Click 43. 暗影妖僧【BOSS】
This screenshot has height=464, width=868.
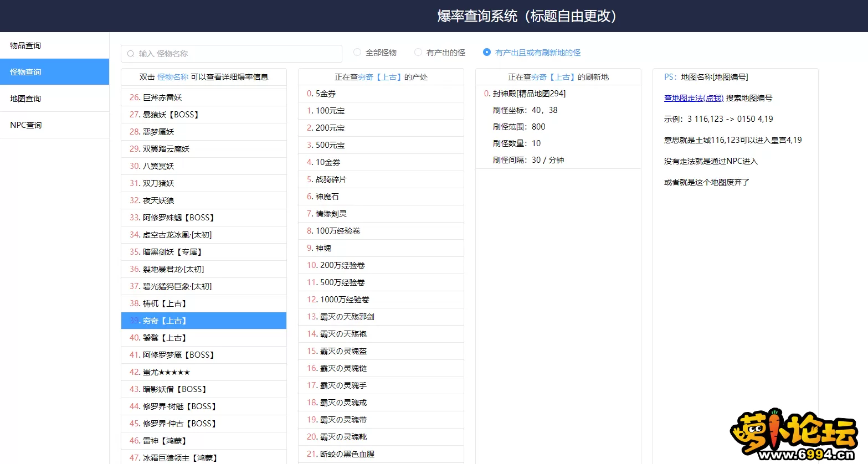(204, 389)
